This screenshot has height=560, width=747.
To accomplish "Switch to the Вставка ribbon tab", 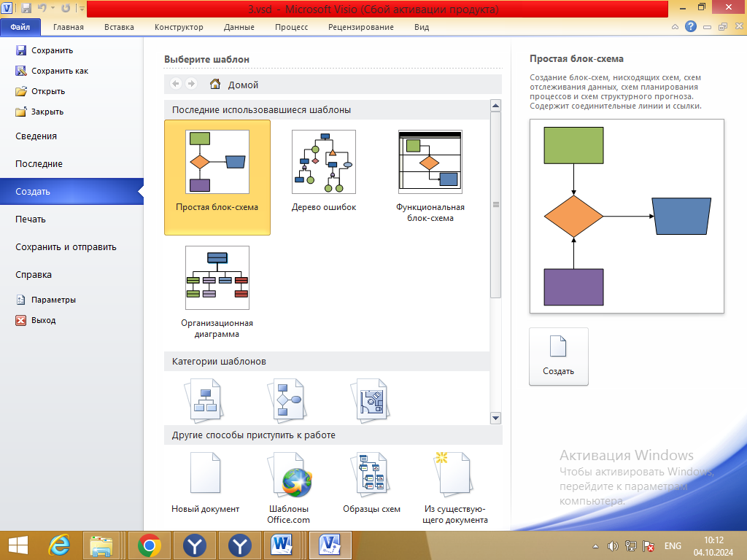I will [x=119, y=27].
